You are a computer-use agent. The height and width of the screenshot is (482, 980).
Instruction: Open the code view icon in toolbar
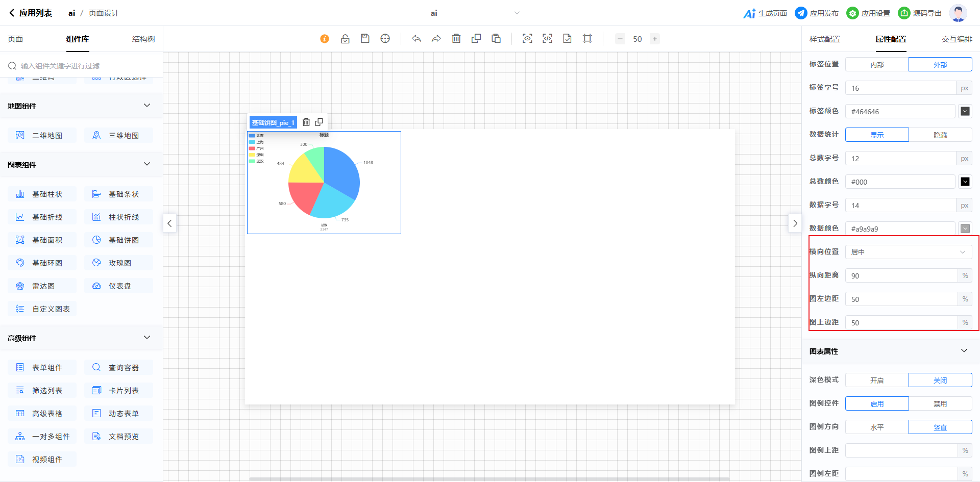pos(547,39)
